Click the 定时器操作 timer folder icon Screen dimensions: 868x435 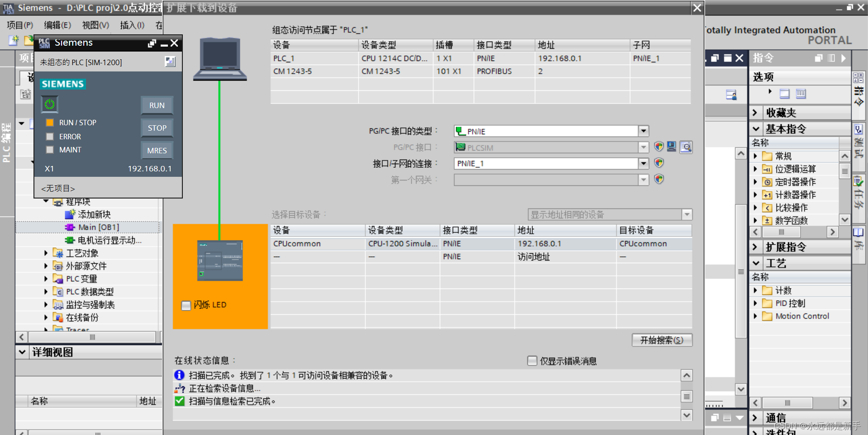point(767,182)
